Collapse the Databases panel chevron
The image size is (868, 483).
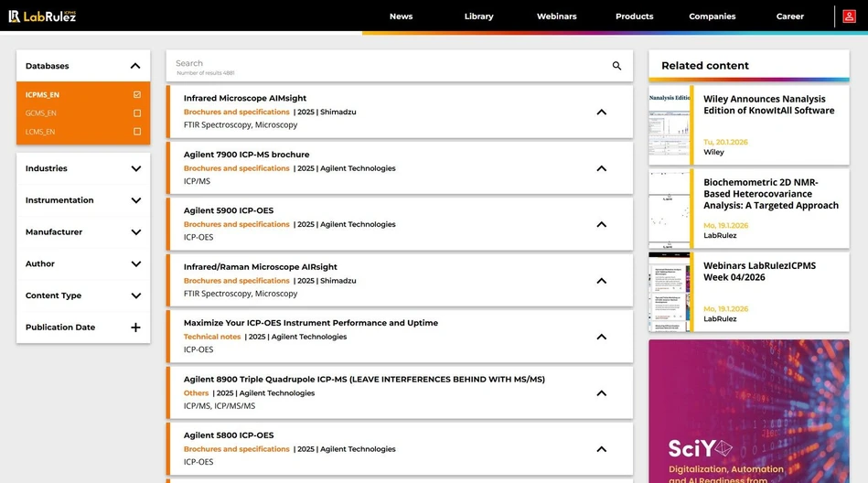click(x=135, y=66)
